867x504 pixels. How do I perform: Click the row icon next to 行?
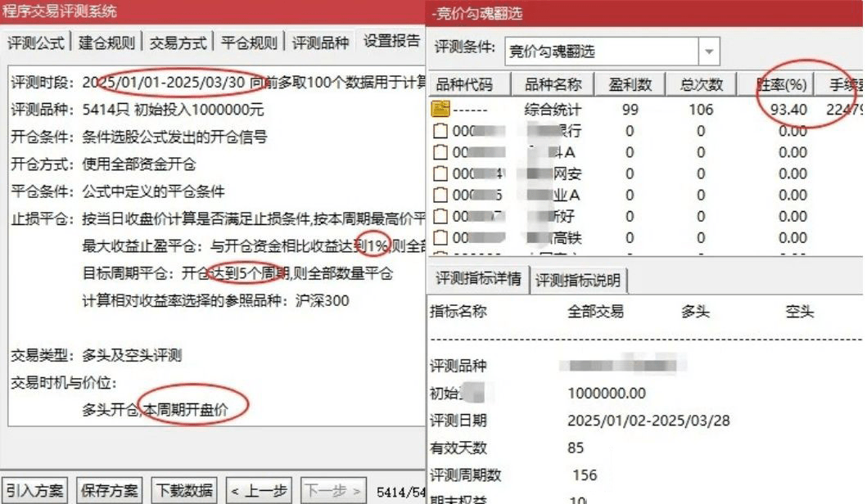[x=440, y=131]
